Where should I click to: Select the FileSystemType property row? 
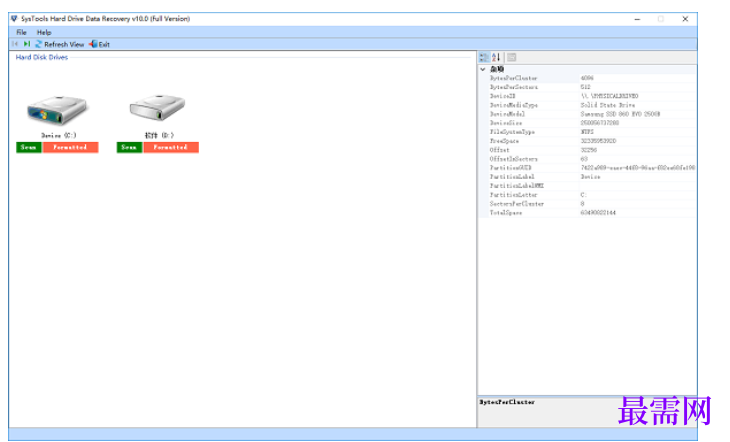591,132
